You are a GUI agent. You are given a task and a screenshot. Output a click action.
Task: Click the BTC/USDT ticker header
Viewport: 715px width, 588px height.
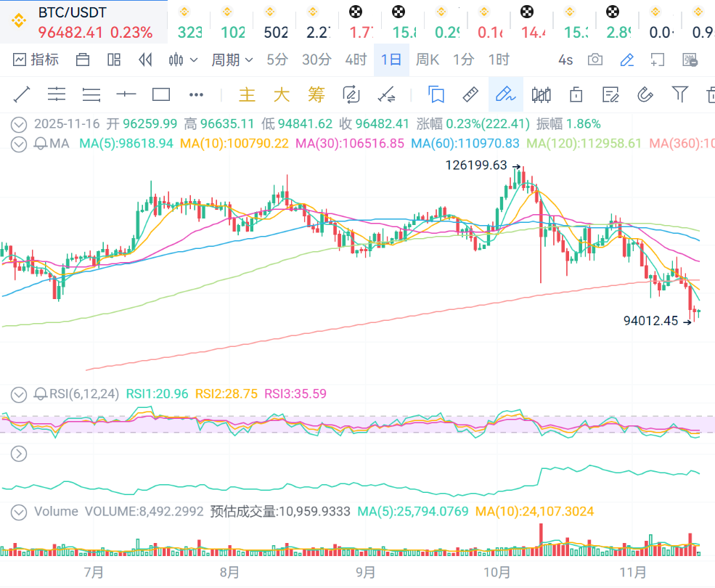pos(72,13)
